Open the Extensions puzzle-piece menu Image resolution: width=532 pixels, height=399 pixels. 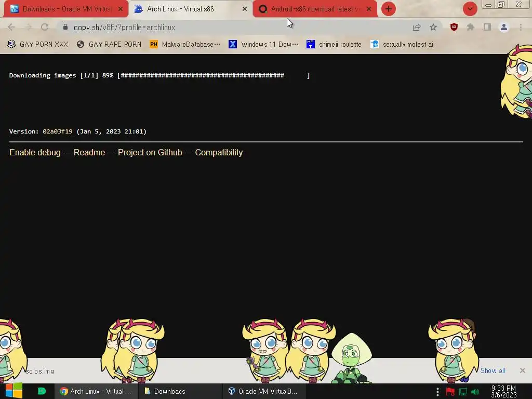pyautogui.click(x=470, y=27)
